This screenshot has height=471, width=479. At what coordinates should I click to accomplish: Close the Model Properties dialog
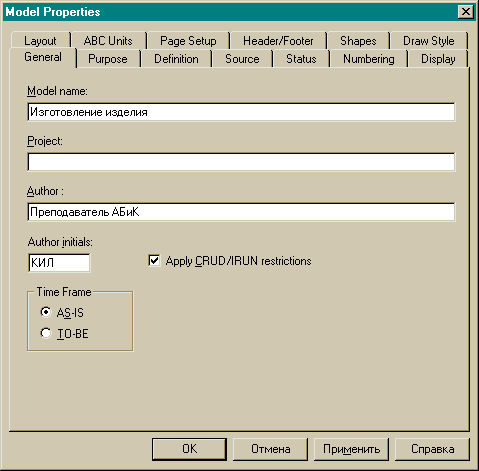click(466, 12)
